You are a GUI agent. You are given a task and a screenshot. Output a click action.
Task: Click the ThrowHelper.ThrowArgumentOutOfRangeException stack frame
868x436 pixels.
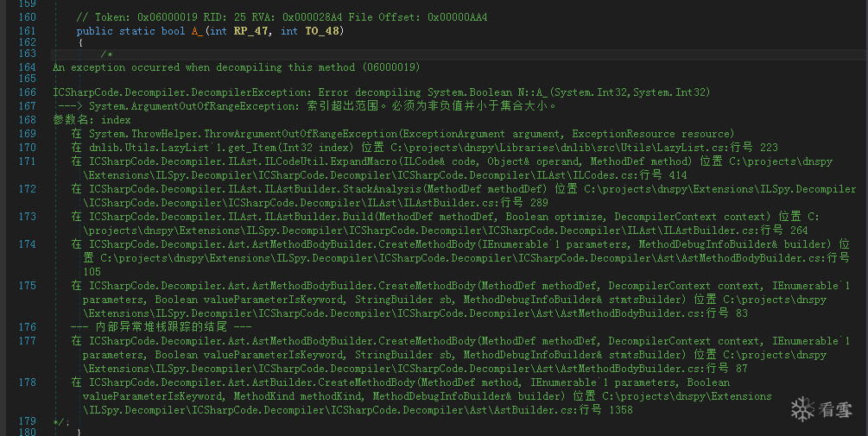coord(402,133)
